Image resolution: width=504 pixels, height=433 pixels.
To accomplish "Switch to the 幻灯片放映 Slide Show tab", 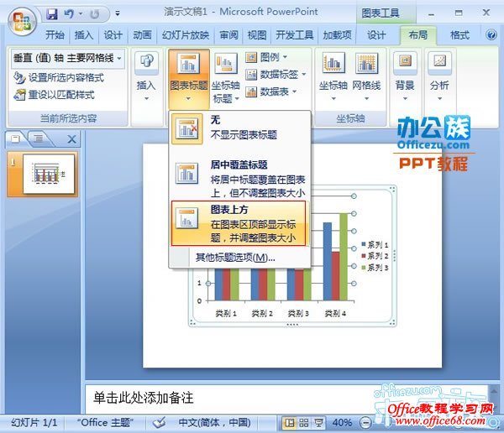I will click(186, 34).
